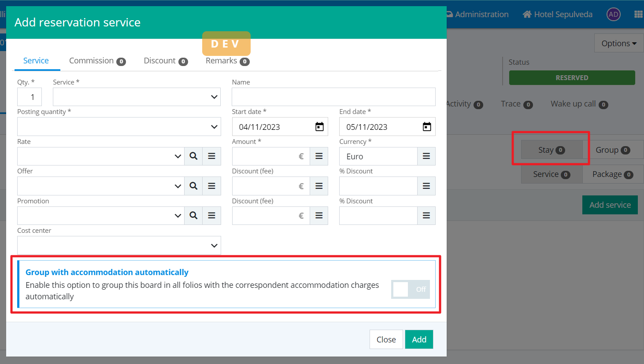Open End date calendar picker
This screenshot has height=364, width=644.
[426, 127]
